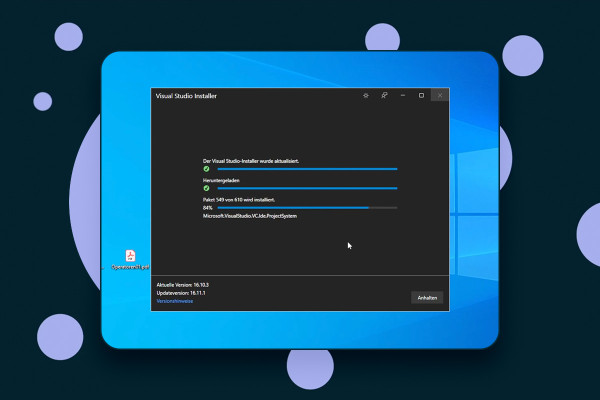Viewport: 600px width, 400px height.
Task: Click the theme toggle sun icon
Action: point(366,95)
